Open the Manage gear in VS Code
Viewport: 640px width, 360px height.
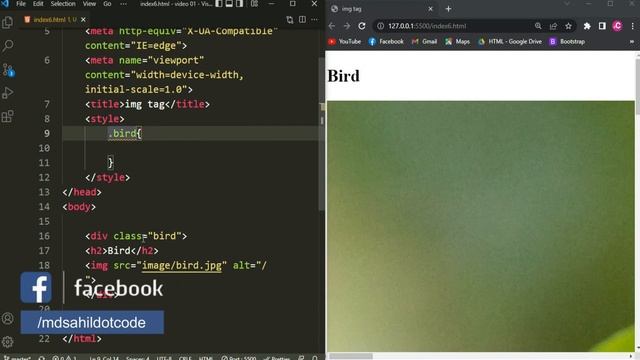[7, 342]
